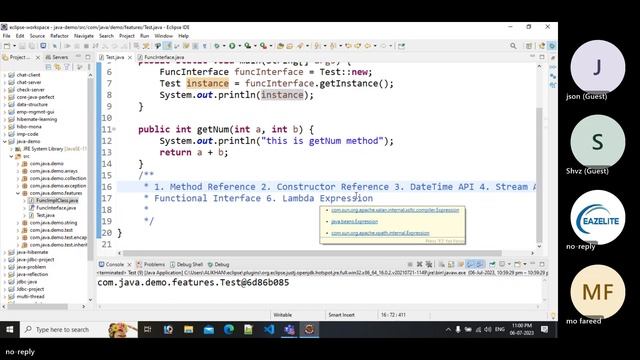Click the Project Explorer vertical scrollbar
Viewport: 640px width, 360px height.
90,169
